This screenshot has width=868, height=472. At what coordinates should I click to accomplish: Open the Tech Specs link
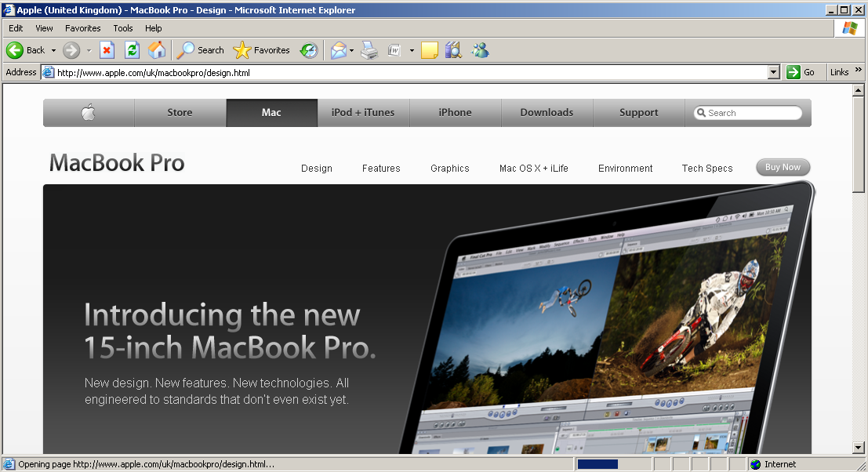(x=707, y=169)
